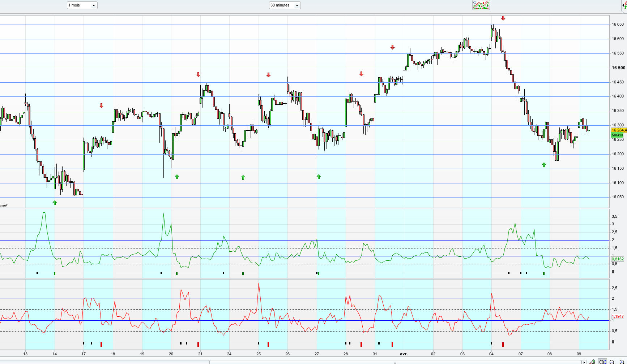Click the green buy arrow near 08

[544, 165]
